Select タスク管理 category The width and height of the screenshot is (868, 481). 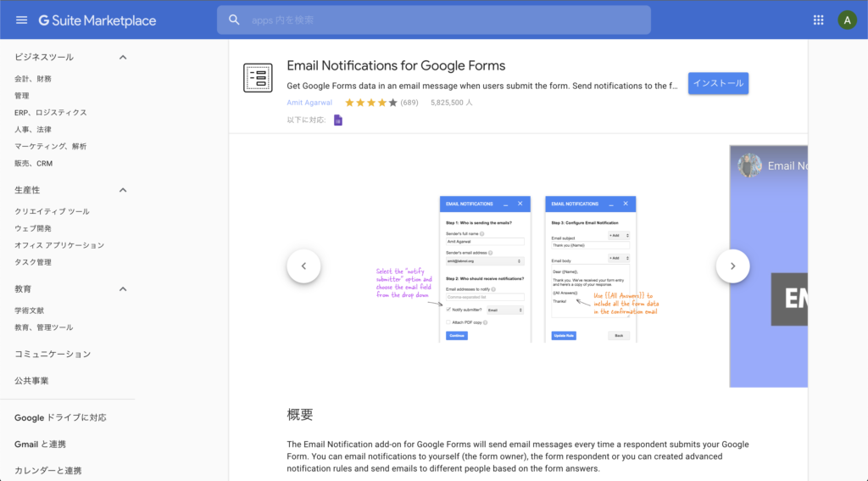(33, 262)
